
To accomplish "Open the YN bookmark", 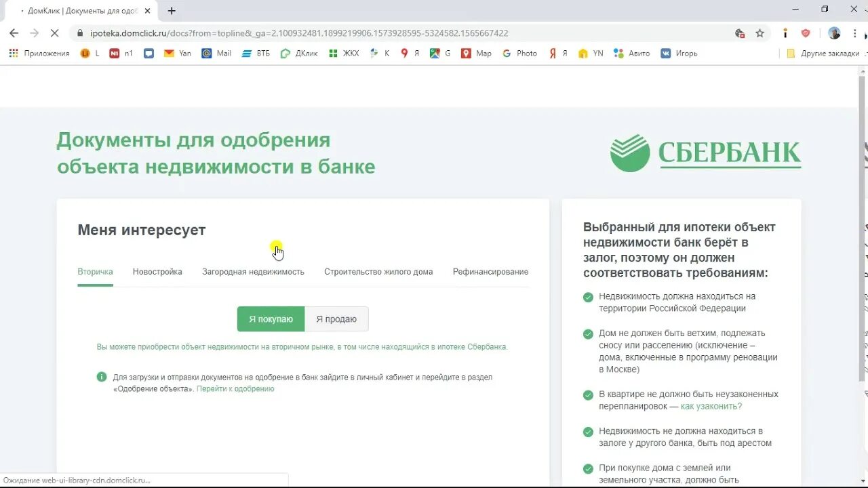I will (x=591, y=53).
